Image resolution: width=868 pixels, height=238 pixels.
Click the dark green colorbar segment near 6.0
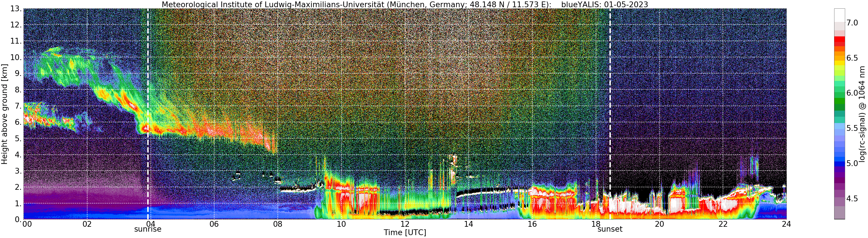(839, 107)
